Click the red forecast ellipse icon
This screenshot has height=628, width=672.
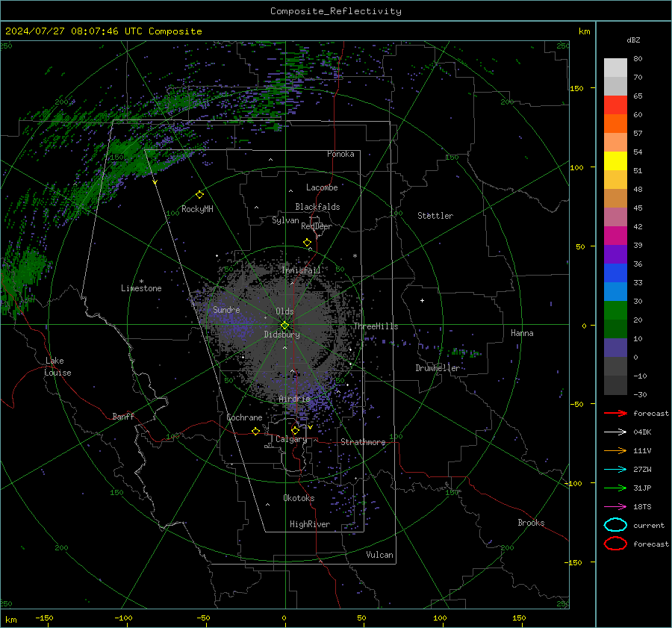(x=615, y=544)
